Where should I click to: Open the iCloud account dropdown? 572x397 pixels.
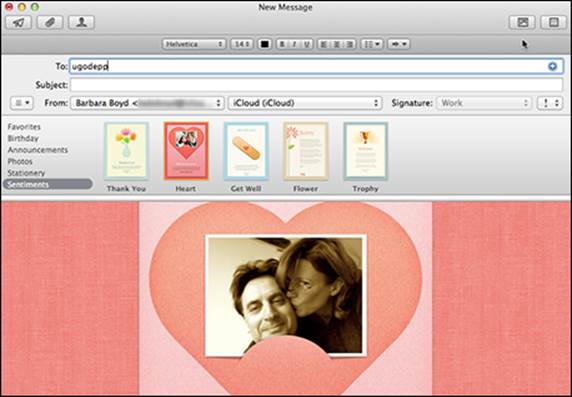[x=305, y=103]
